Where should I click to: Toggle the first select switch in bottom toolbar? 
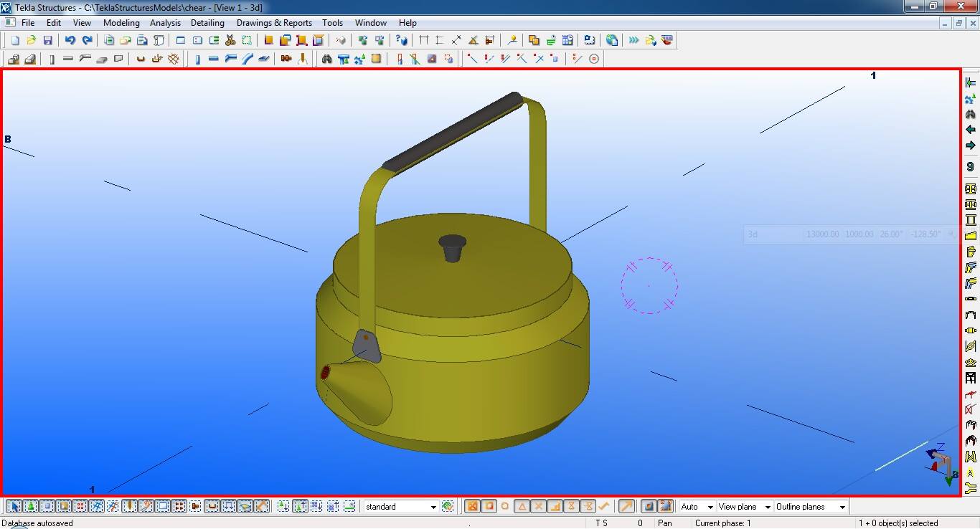tap(14, 507)
